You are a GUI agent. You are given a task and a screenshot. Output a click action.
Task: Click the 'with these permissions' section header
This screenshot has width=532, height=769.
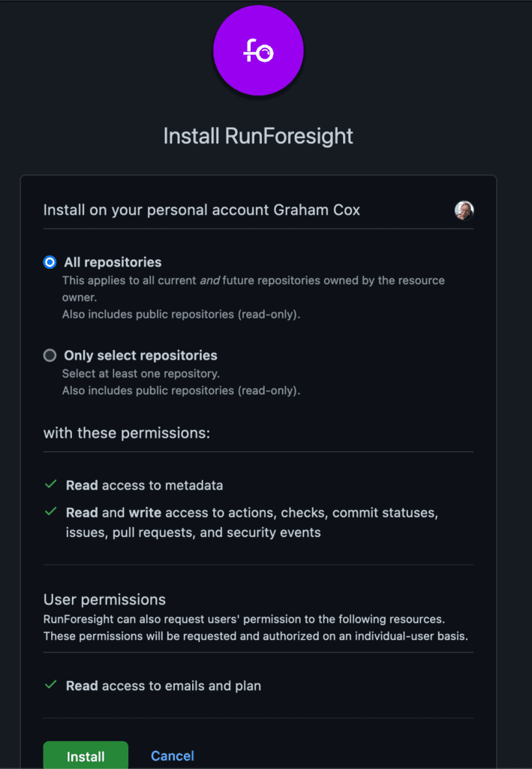[127, 433]
